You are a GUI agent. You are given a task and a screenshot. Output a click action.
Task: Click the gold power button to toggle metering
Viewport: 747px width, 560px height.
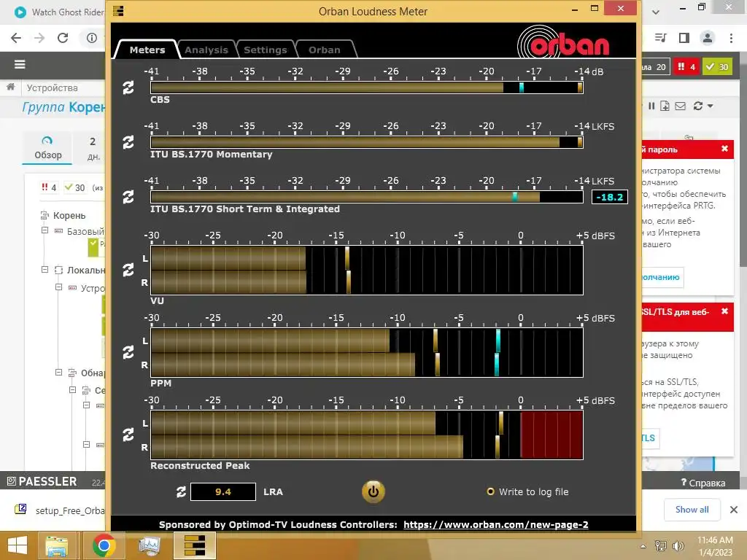[373, 492]
